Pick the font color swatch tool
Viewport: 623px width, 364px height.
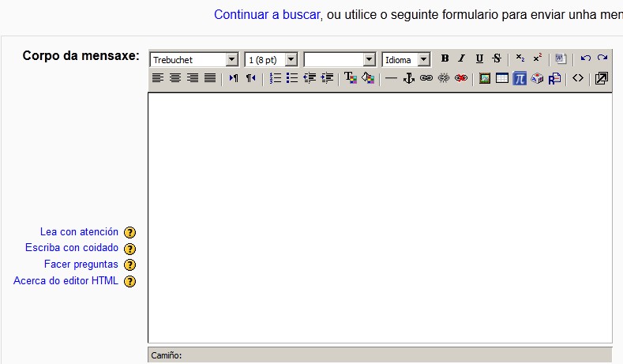pyautogui.click(x=351, y=78)
